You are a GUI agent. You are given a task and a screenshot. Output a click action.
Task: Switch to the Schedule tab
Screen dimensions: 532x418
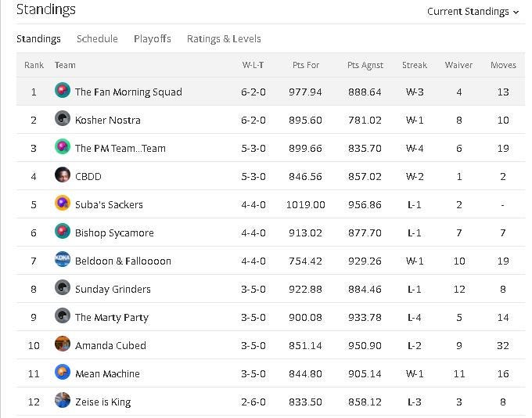click(x=97, y=38)
